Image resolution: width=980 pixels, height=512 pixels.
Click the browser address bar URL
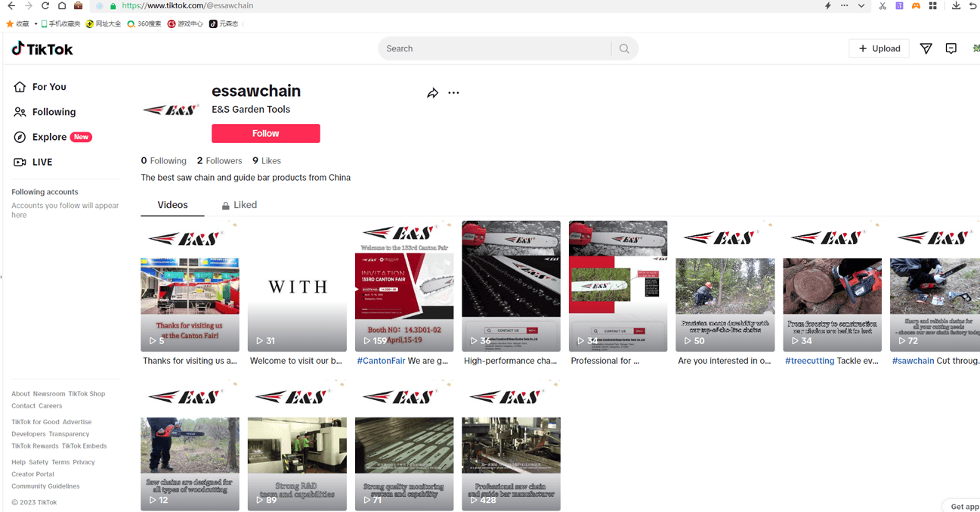[x=187, y=5]
